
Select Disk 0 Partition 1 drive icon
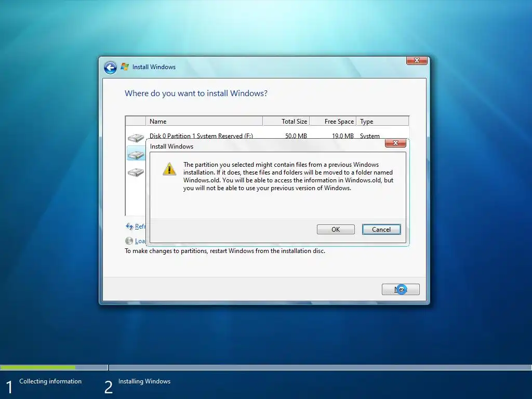[136, 137]
